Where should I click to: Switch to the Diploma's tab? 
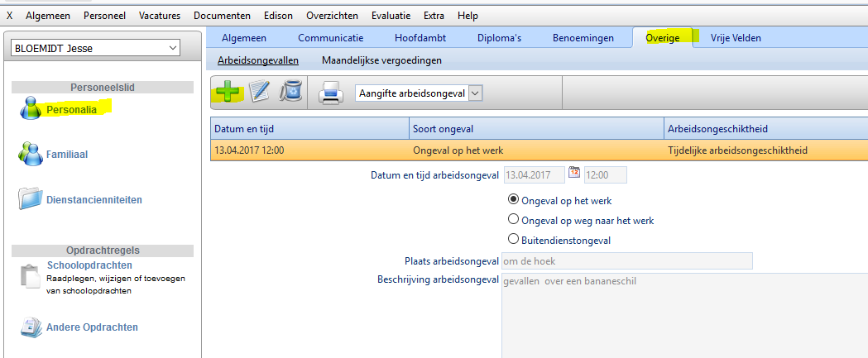click(x=499, y=37)
